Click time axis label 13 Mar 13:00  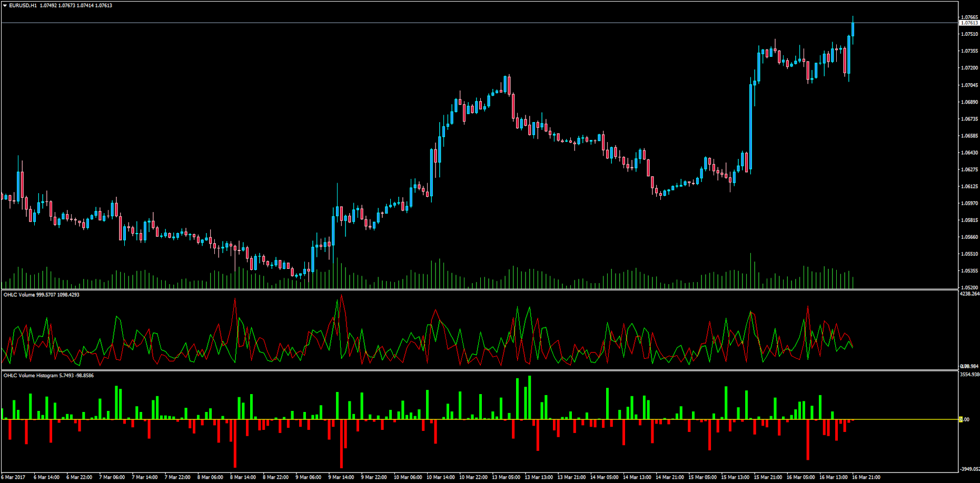pyautogui.click(x=539, y=477)
